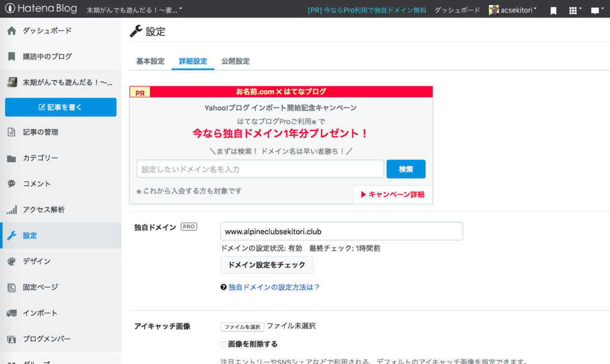Select the カテゴリー folder icon
The width and height of the screenshot is (610, 364).
[11, 158]
